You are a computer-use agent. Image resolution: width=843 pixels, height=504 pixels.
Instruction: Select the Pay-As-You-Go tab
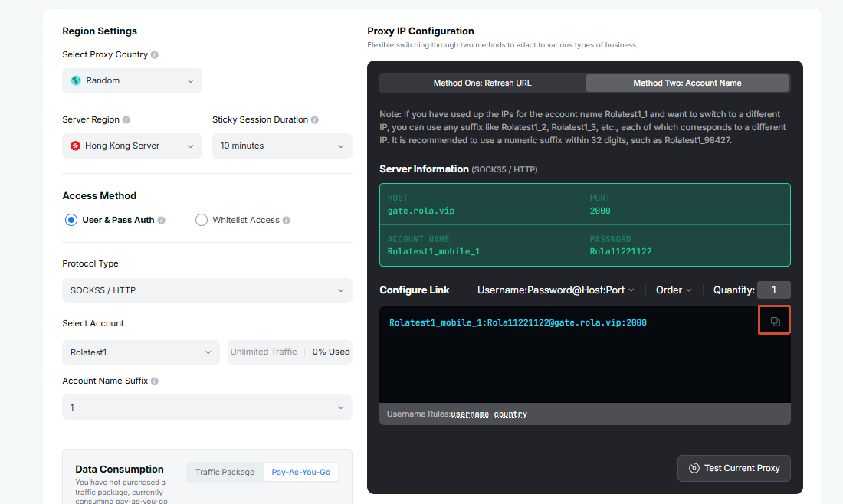[301, 472]
